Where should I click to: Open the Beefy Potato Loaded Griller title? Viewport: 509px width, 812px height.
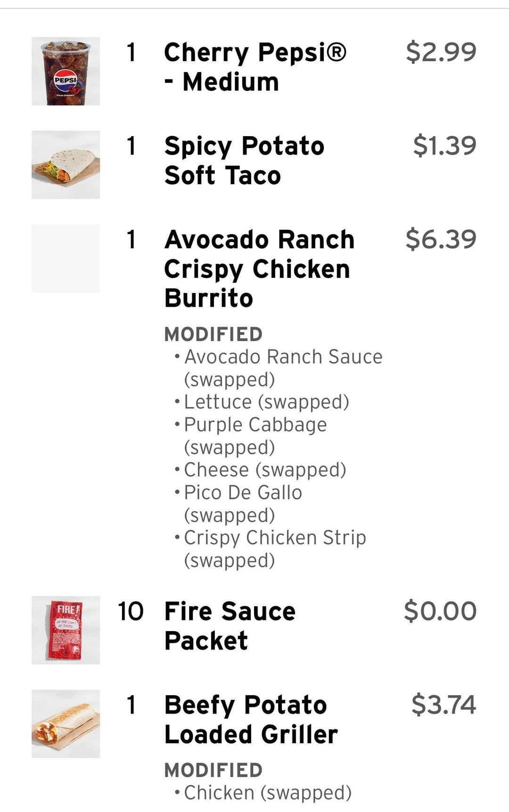[x=251, y=719]
